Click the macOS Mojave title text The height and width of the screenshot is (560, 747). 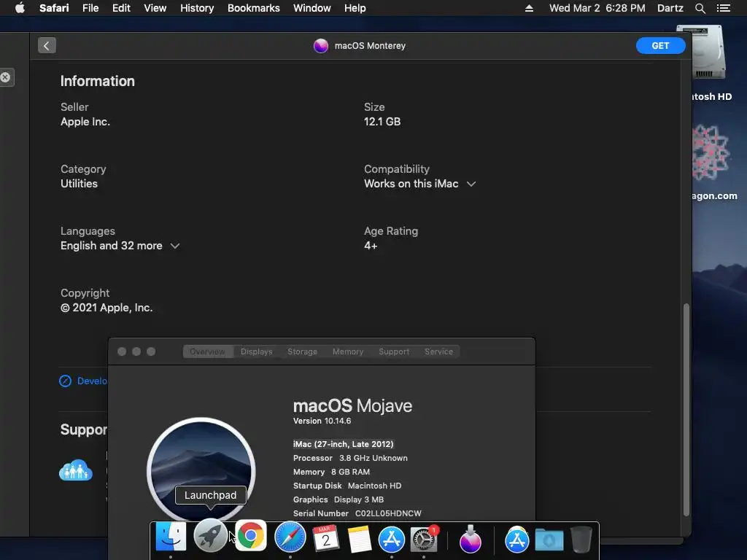tap(352, 405)
